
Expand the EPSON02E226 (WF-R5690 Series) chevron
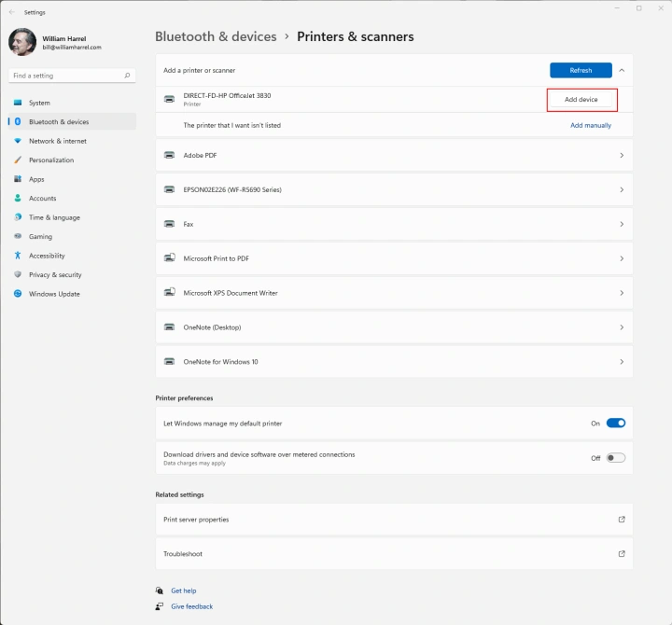[622, 190]
